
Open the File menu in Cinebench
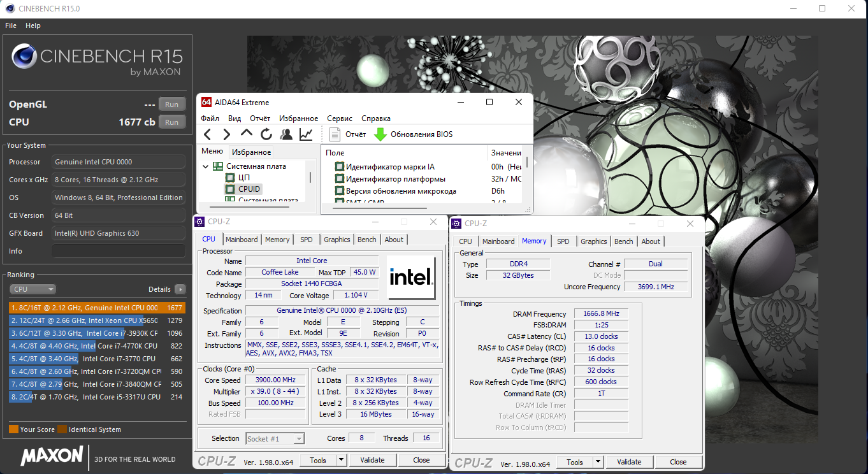11,25
